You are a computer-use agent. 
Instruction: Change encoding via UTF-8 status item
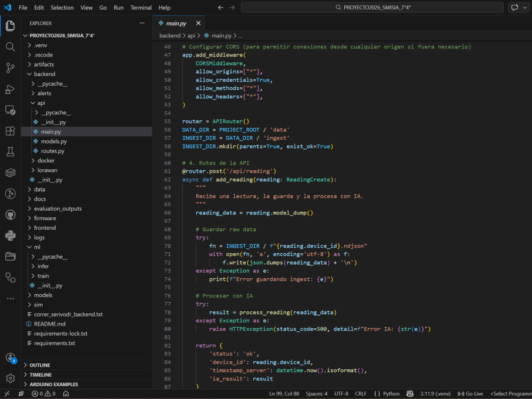(x=342, y=394)
